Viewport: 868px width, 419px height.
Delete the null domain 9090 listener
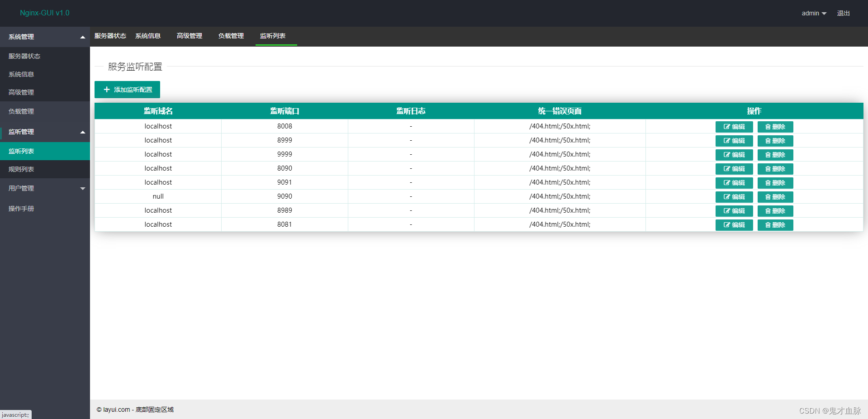pos(775,197)
